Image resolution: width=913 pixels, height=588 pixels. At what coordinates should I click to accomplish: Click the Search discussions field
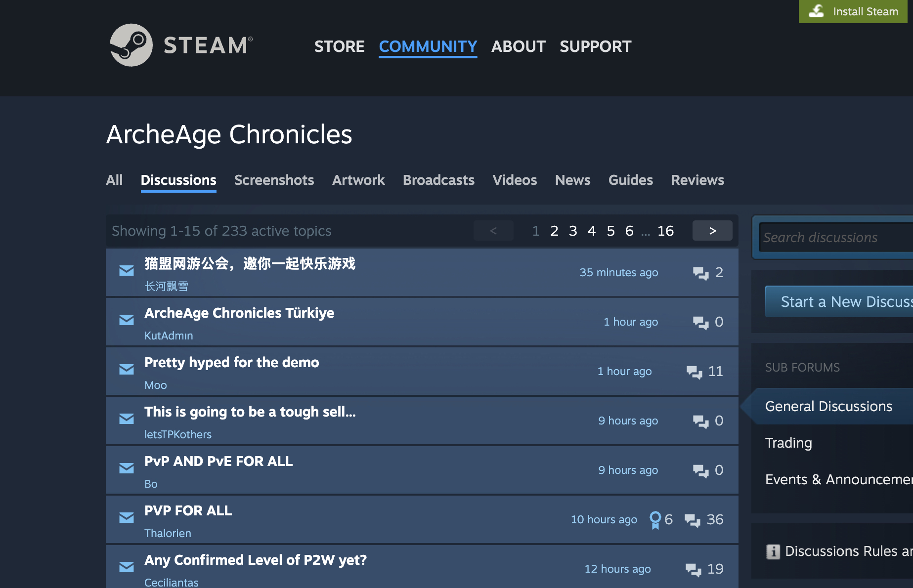836,238
